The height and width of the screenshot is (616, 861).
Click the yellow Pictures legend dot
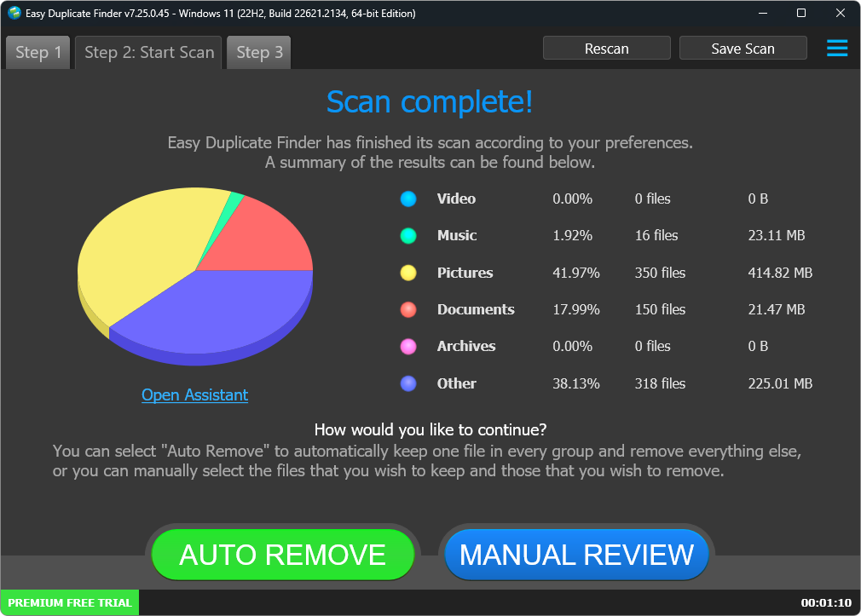pyautogui.click(x=408, y=273)
